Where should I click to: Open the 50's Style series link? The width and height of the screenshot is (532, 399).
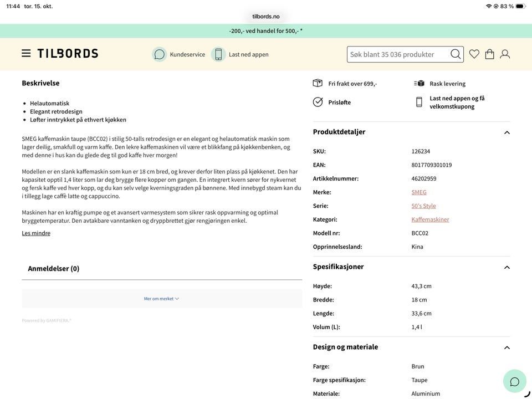[423, 206]
